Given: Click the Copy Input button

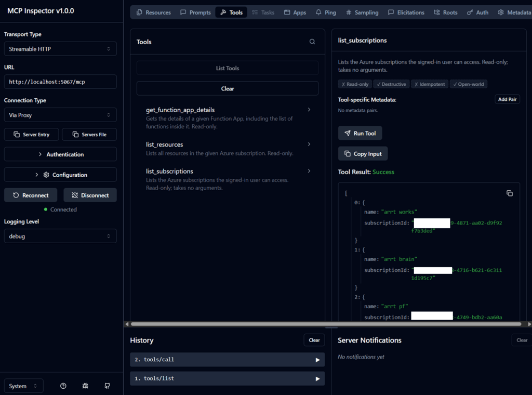Looking at the screenshot, I should click(363, 154).
